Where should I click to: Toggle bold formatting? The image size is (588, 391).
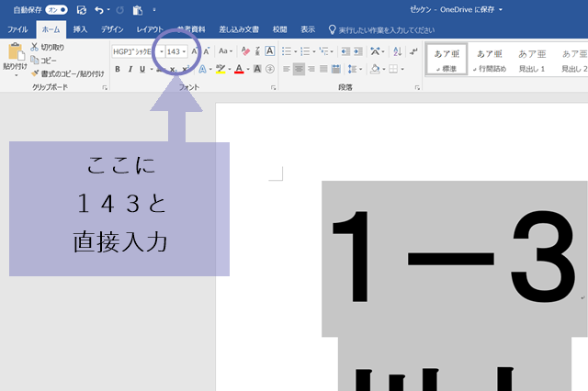[118, 69]
